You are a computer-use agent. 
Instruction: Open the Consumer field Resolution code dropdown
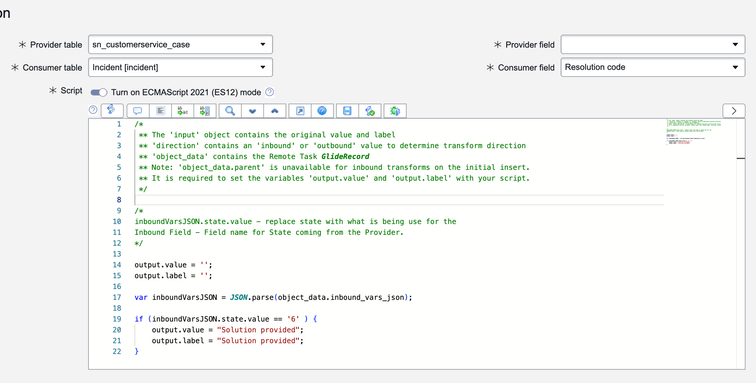tap(653, 68)
